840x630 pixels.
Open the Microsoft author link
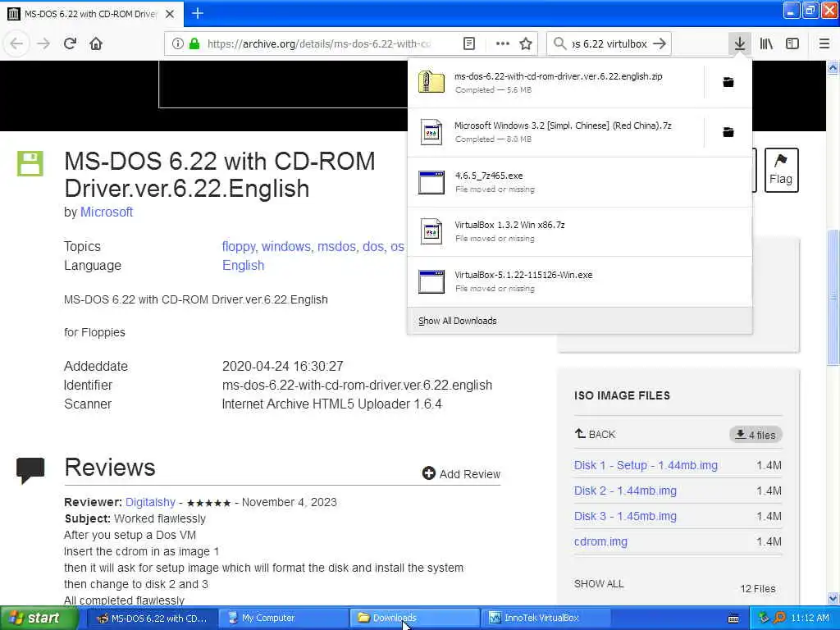[x=106, y=212]
